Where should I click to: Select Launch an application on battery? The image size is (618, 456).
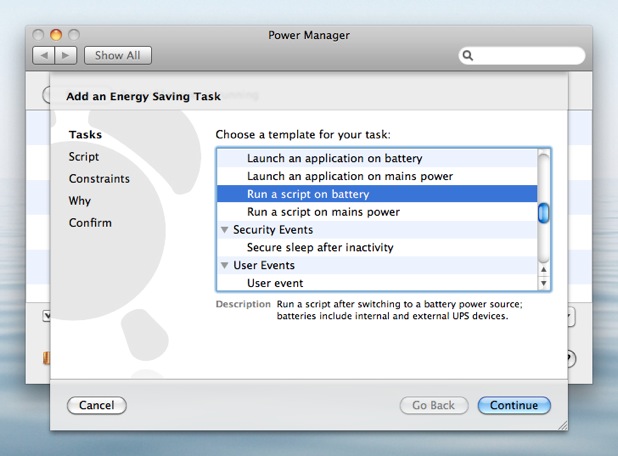[x=377, y=158]
